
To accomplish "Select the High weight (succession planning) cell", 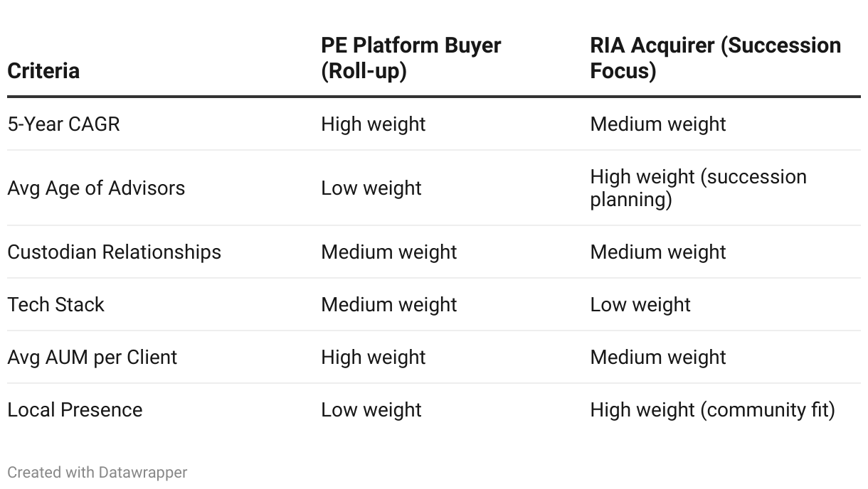I will click(x=699, y=188).
